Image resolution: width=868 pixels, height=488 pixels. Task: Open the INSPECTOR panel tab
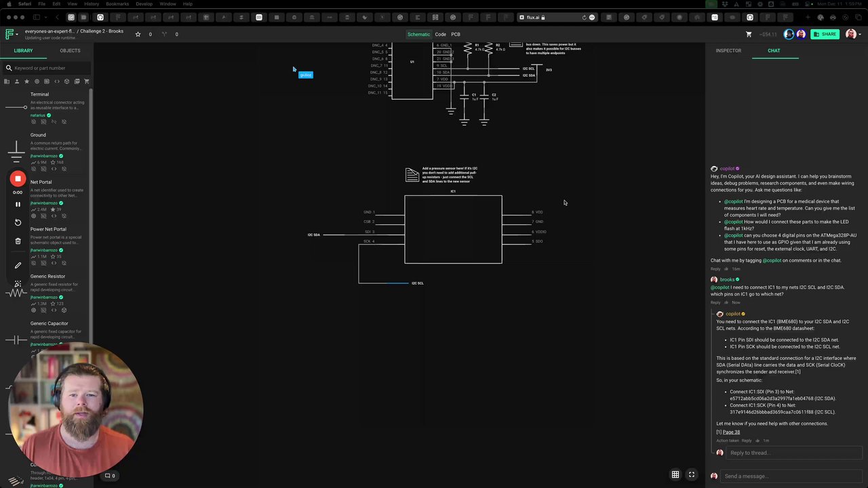(728, 50)
